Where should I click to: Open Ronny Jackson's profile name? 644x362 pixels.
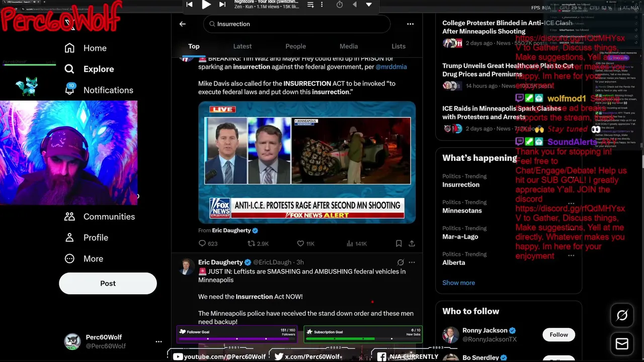485,330
